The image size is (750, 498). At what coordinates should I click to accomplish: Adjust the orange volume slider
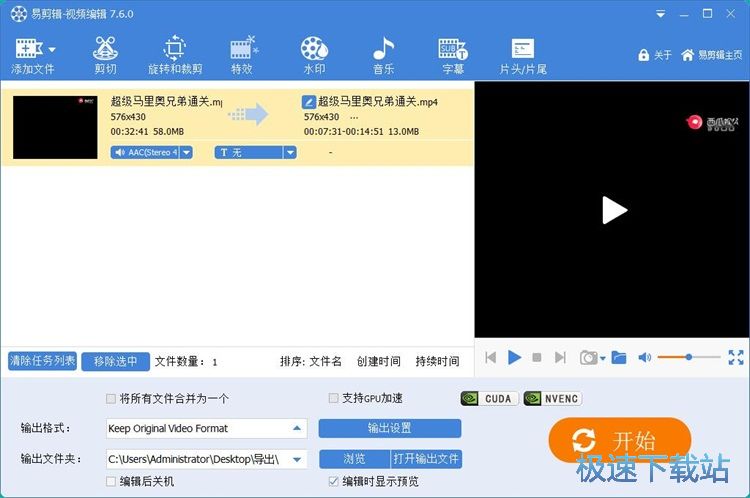coord(689,357)
